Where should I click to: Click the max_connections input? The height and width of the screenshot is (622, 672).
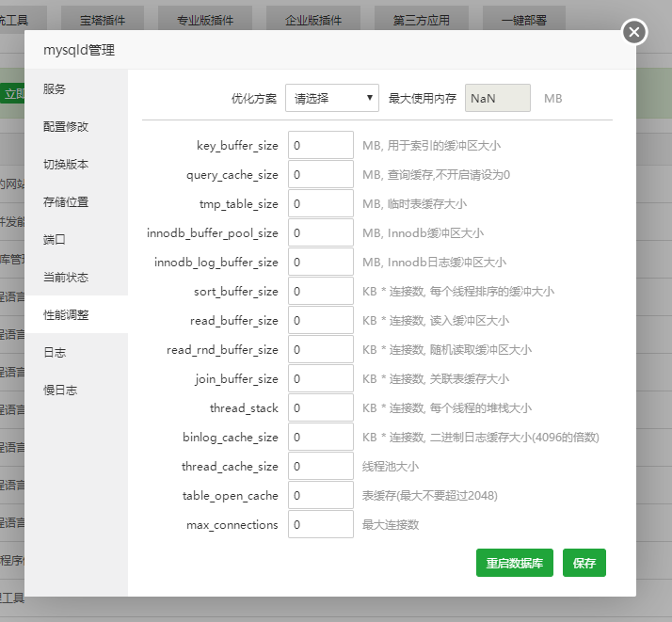click(321, 524)
